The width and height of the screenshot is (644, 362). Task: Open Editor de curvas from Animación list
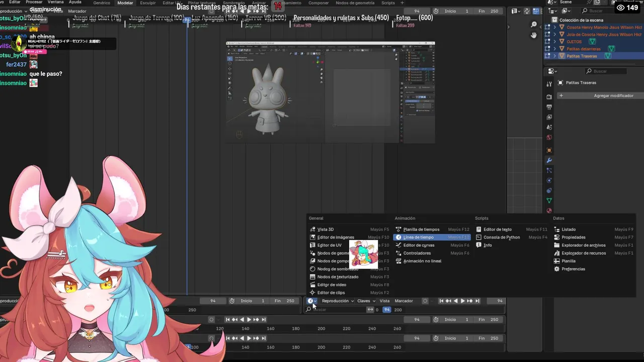[x=432, y=245]
